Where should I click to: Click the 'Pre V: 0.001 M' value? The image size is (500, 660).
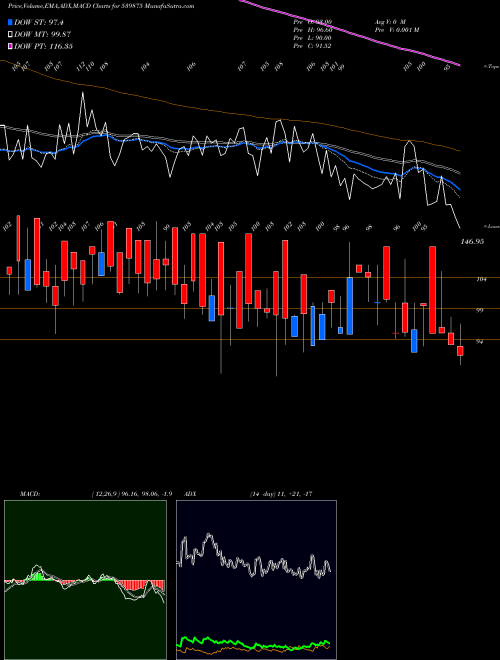[x=396, y=30]
